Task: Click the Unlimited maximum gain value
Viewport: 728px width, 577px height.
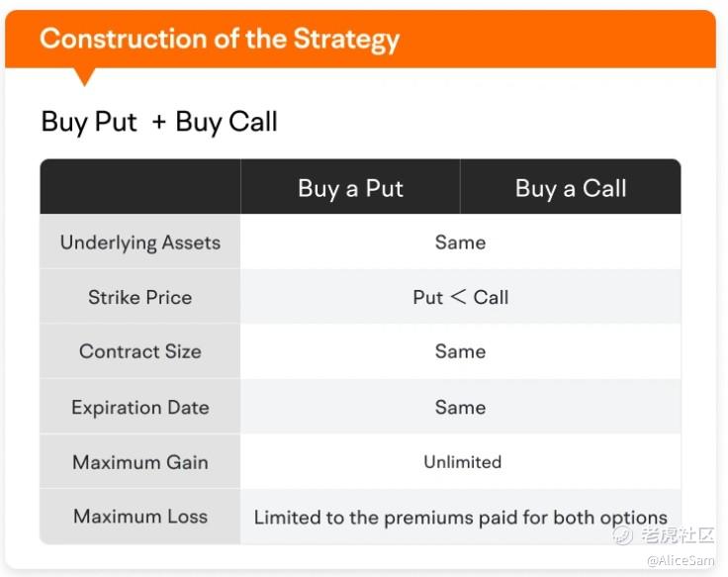Action: 463,462
